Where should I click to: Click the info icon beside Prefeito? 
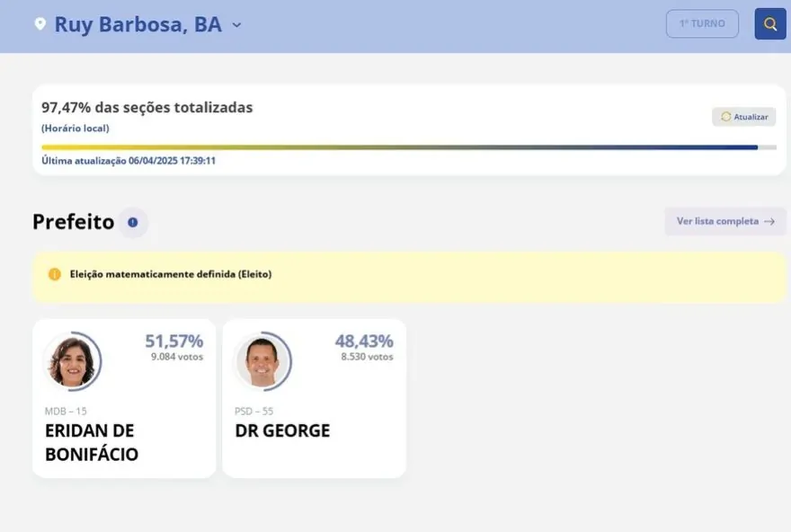pyautogui.click(x=133, y=222)
